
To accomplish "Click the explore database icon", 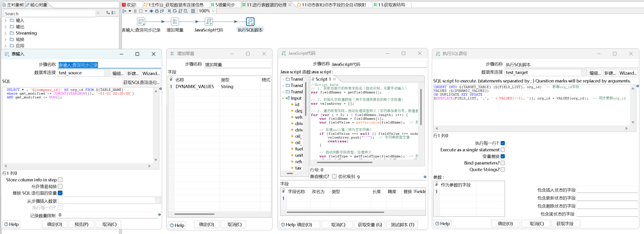I will coord(185,11).
